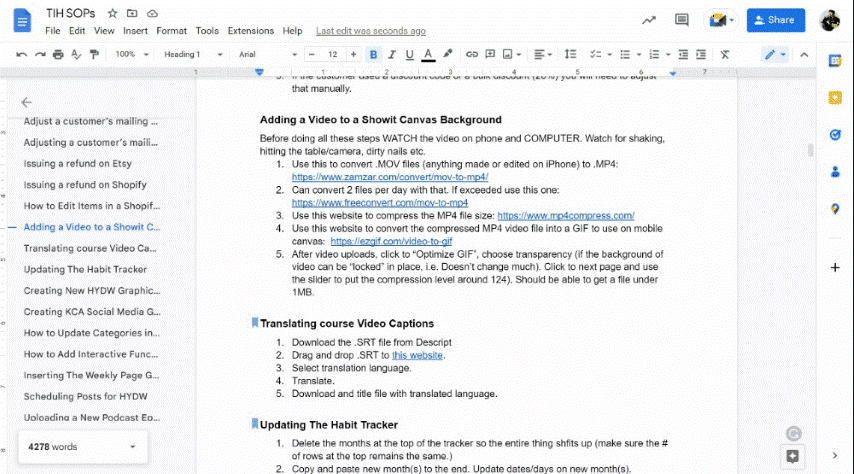Viewport: 854px width, 474px height.
Task: Select the Paint format tool
Action: 91,54
